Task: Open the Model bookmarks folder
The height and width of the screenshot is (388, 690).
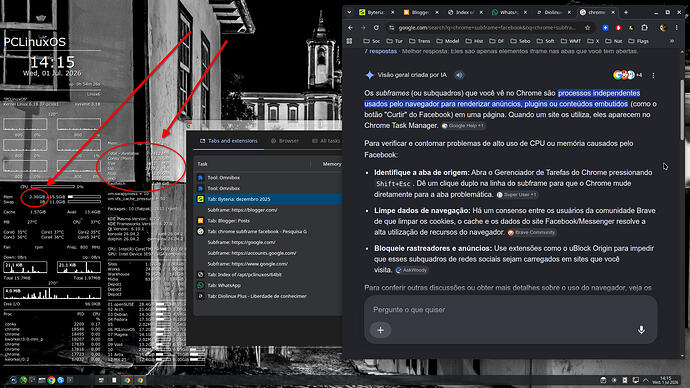Action: (448, 41)
